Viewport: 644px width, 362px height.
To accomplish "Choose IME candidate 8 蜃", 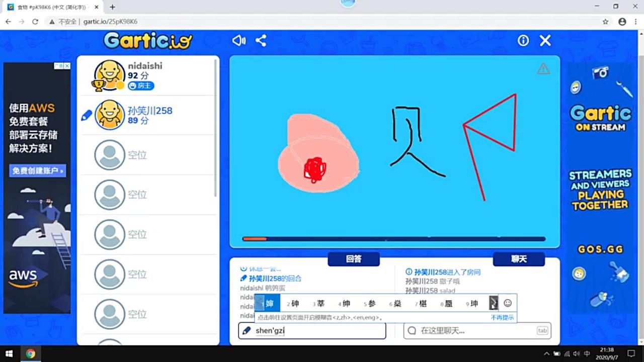I will click(x=446, y=303).
